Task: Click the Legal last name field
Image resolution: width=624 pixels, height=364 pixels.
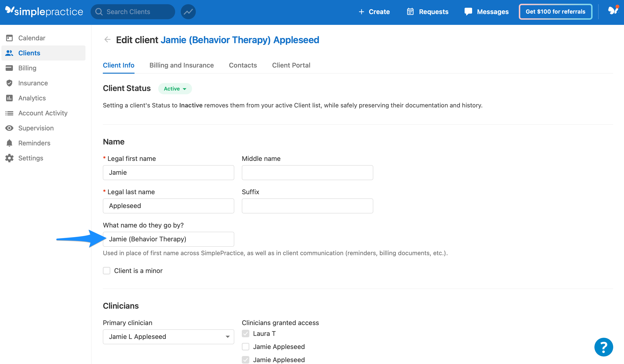Action: pos(168,206)
